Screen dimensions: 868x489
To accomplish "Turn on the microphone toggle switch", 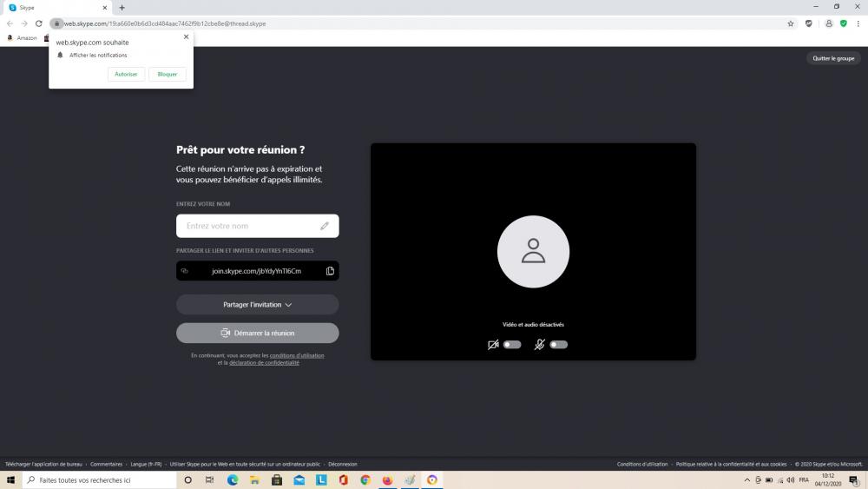I will [558, 345].
